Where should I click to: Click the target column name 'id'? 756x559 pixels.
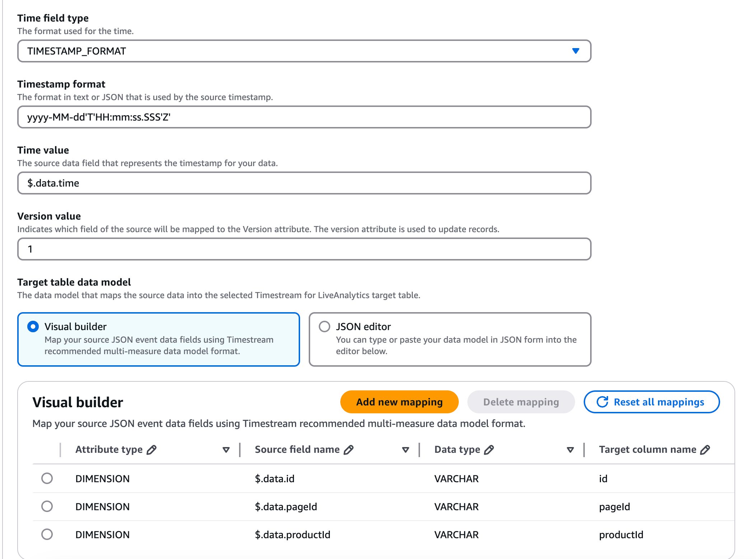603,479
